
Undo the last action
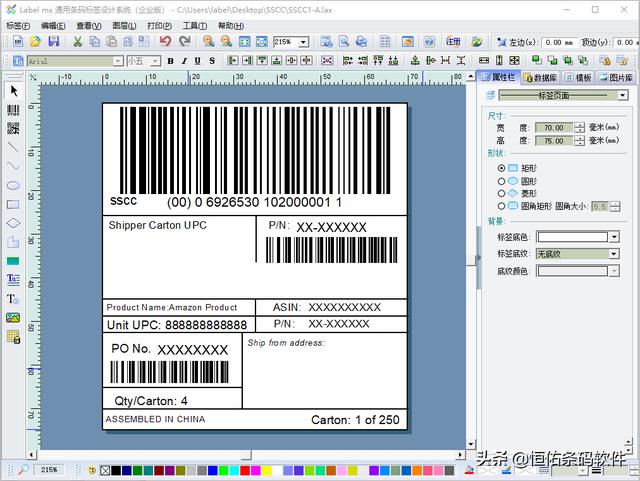coord(165,41)
